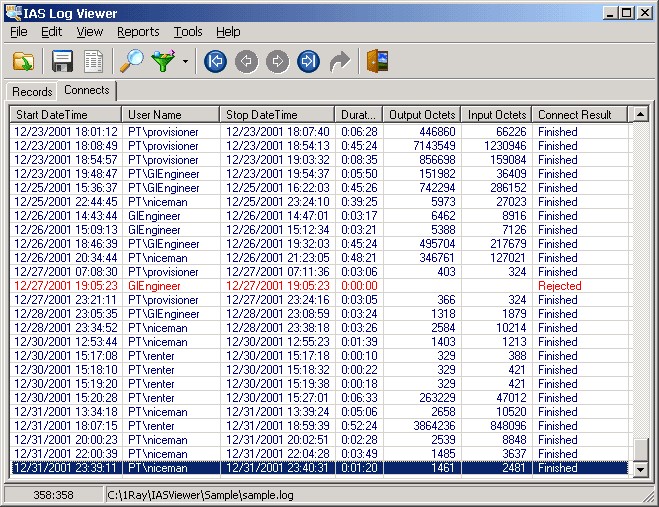The image size is (659, 507).
Task: Go to next record arrow
Action: coord(277,61)
